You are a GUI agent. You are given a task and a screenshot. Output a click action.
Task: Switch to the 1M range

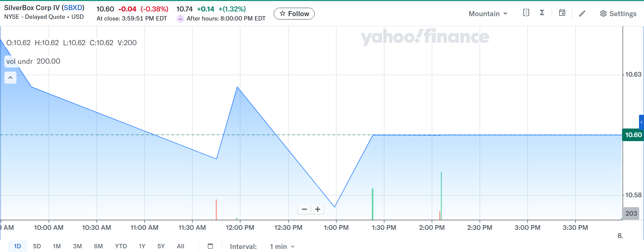coord(57,246)
